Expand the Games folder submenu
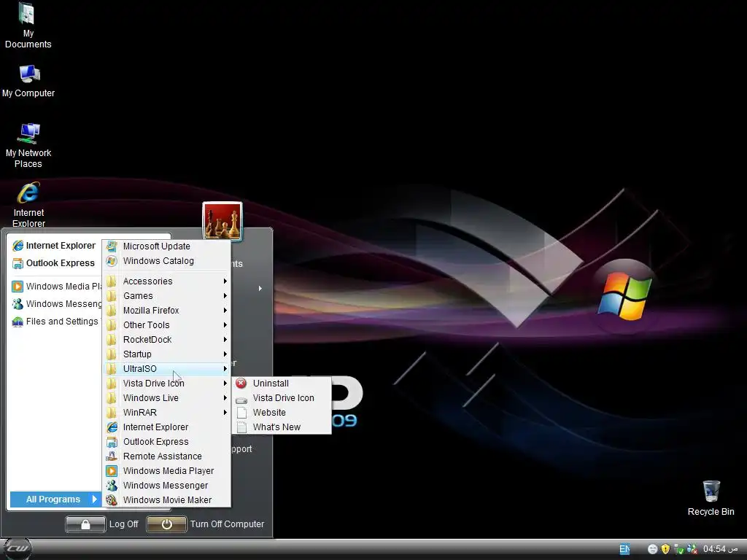Screen dimensions: 747x560 [167, 296]
